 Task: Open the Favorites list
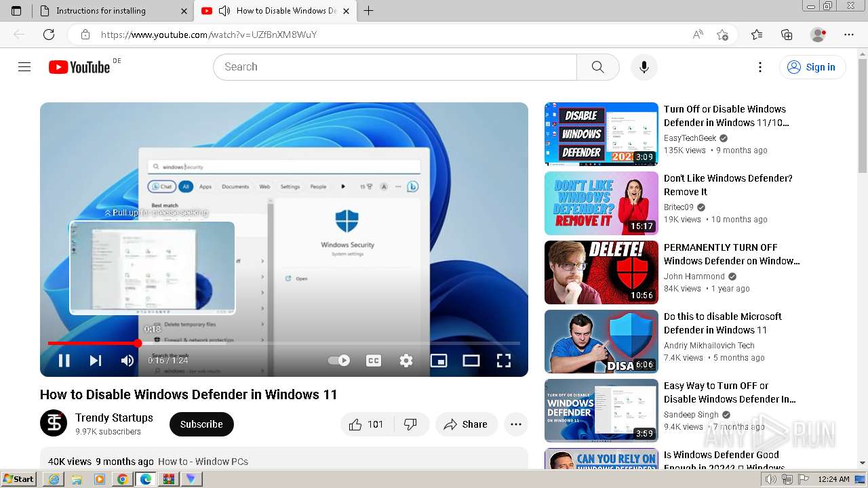[x=757, y=35]
